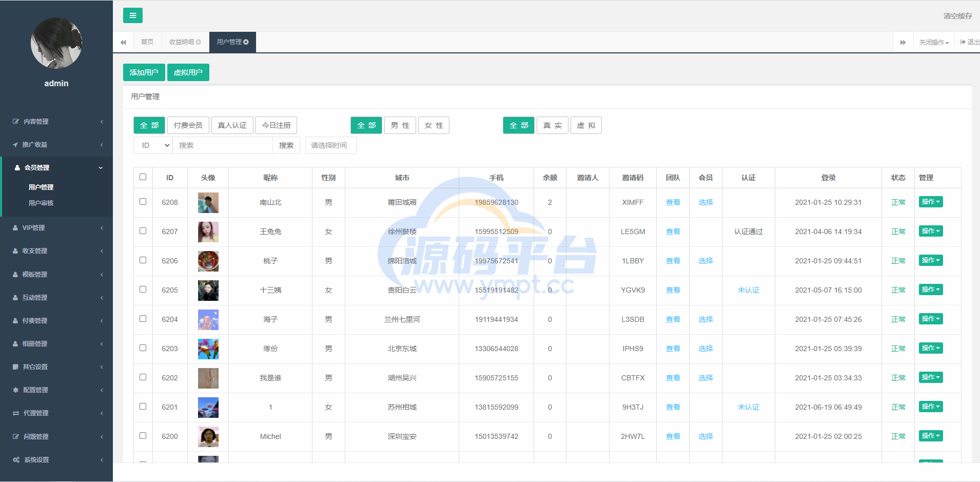This screenshot has height=482, width=980.
Task: Click the 付费管理 sidebar icon
Action: coord(15,321)
